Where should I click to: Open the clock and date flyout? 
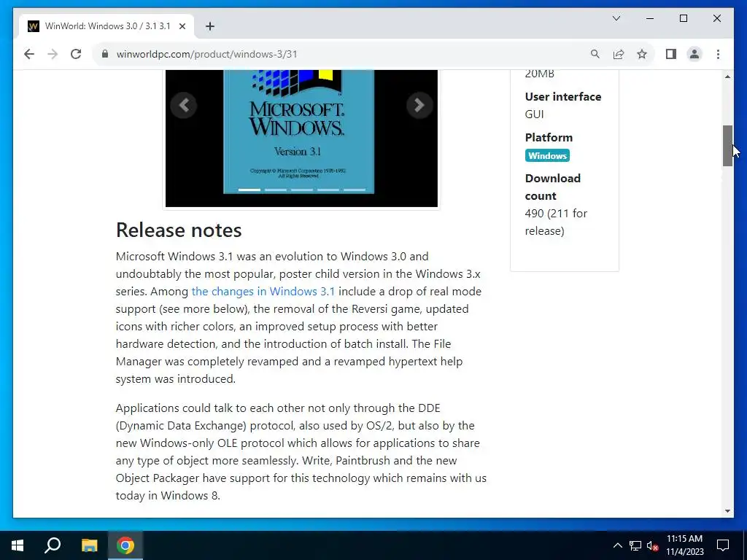684,545
